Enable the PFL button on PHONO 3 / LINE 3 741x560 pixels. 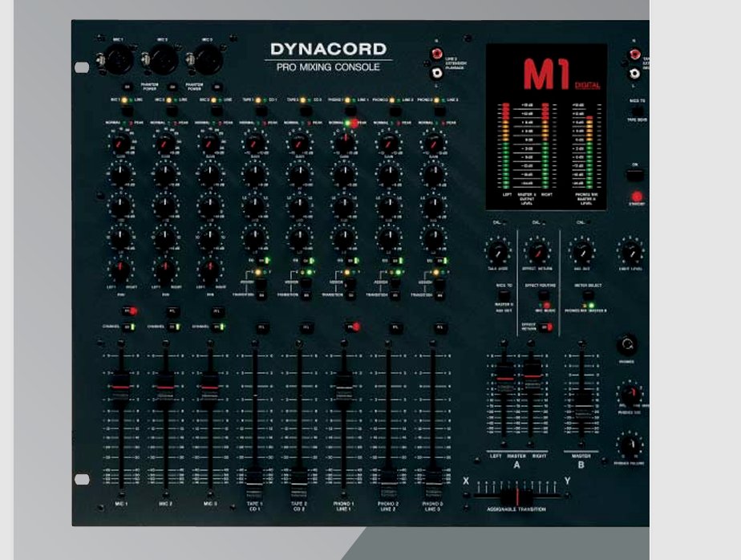pos(440,327)
